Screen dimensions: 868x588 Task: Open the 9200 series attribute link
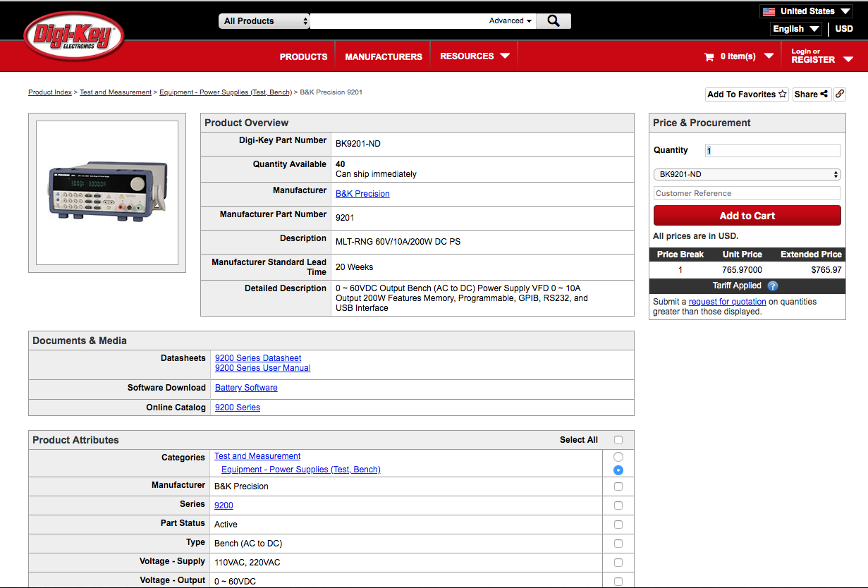pos(224,506)
